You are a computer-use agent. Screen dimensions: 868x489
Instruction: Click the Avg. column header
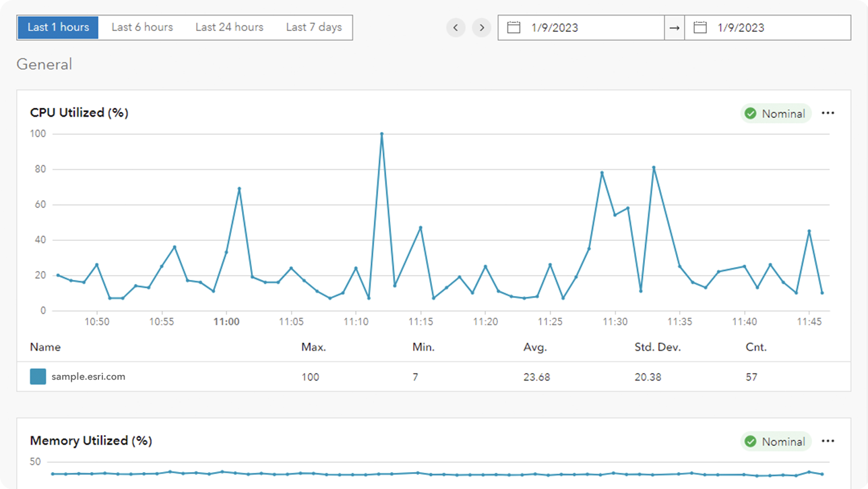[x=535, y=347]
